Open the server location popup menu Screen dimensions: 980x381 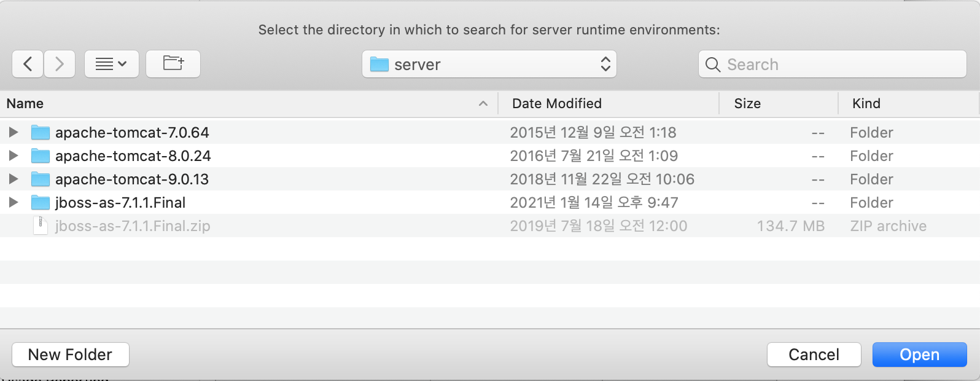(489, 64)
